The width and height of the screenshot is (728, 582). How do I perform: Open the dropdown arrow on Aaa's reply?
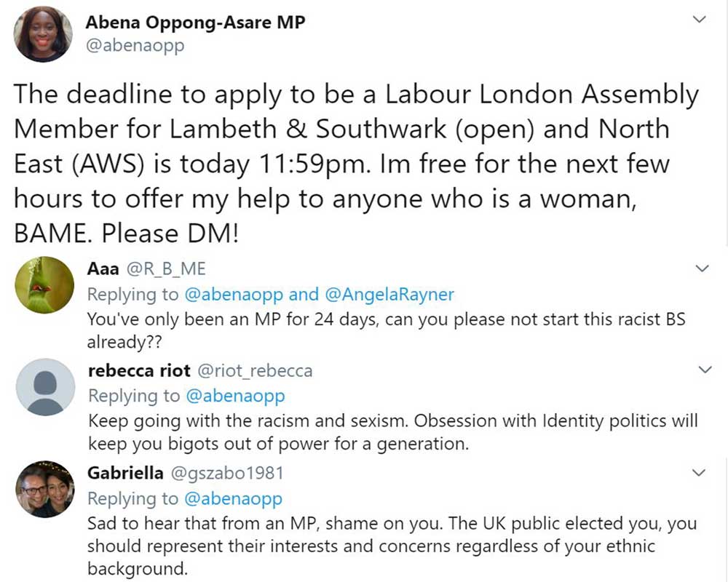point(703,268)
